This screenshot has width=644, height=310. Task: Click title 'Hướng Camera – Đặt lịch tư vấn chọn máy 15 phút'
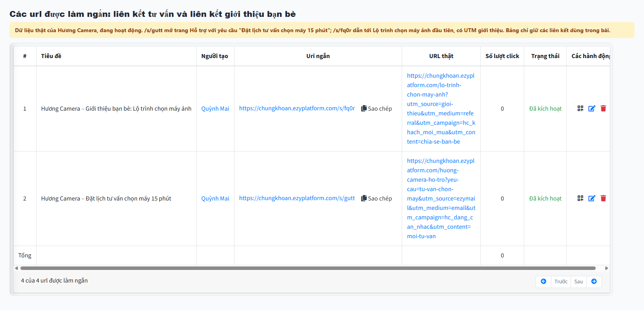point(106,199)
